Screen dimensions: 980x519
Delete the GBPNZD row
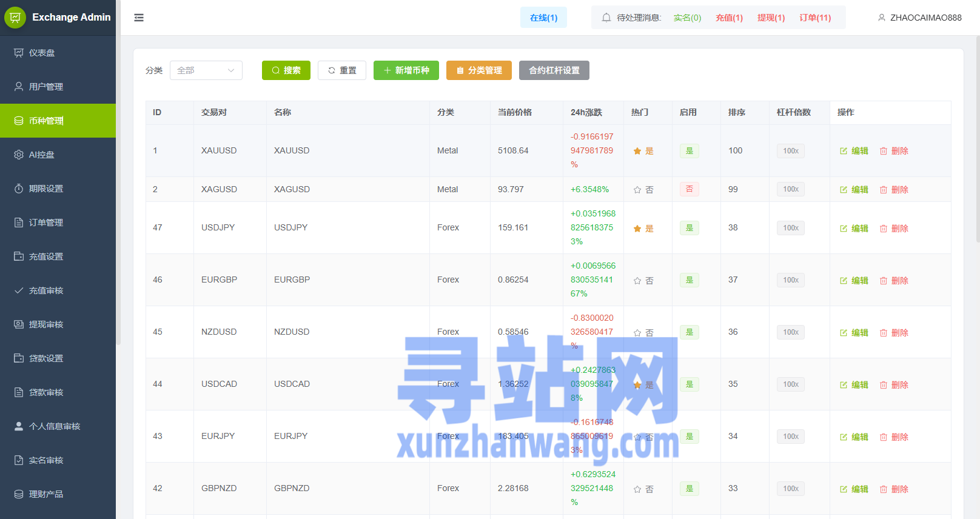point(894,489)
